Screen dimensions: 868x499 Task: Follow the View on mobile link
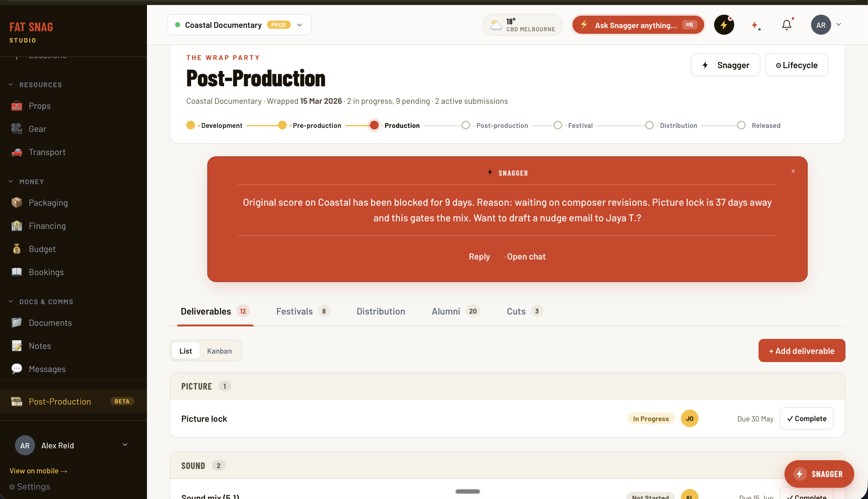coord(38,471)
